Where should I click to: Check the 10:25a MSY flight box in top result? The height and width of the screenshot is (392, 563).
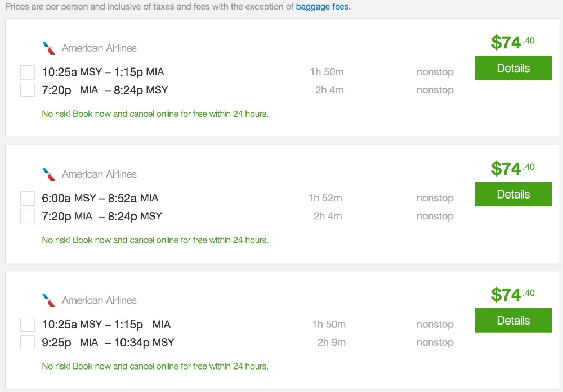(x=28, y=73)
